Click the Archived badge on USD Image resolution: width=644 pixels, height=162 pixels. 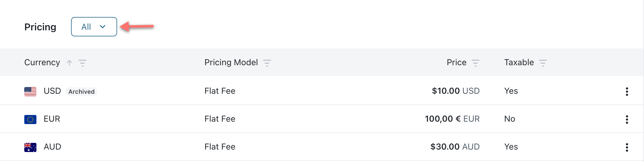(x=81, y=92)
